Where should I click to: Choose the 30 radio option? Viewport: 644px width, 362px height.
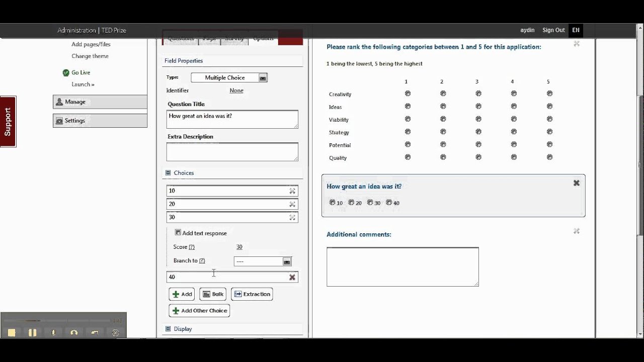point(370,203)
